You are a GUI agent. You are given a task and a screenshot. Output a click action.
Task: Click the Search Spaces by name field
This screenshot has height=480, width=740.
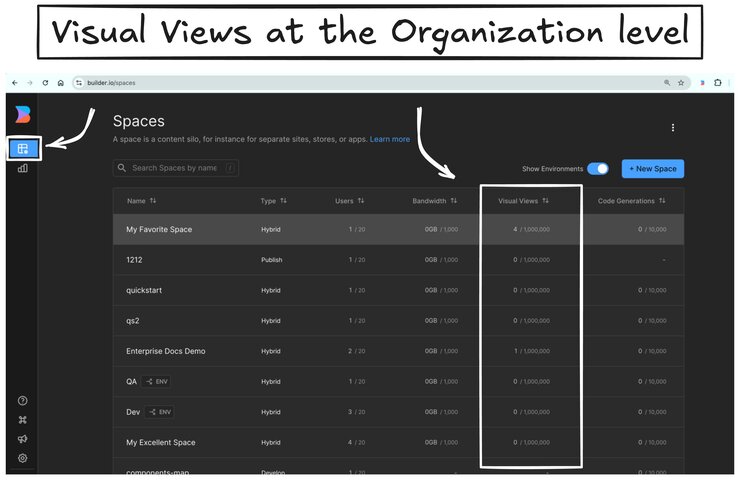click(175, 168)
